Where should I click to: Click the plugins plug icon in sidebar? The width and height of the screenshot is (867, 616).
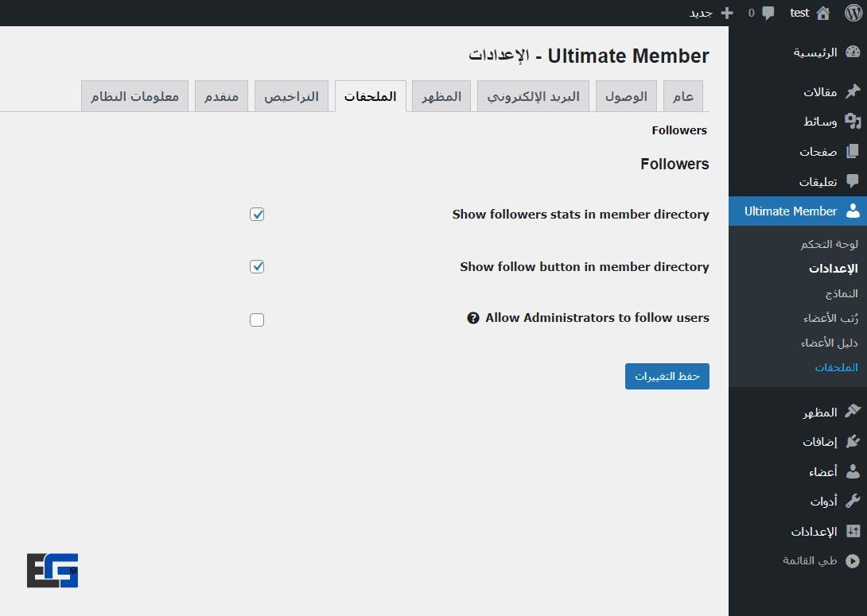853,442
